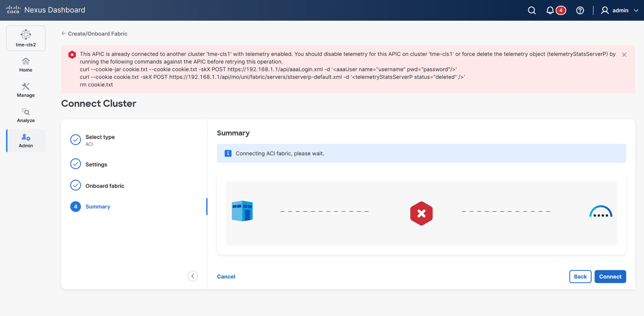The image size is (644, 316).
Task: Click the blue loading cloud icon
Action: click(x=601, y=212)
